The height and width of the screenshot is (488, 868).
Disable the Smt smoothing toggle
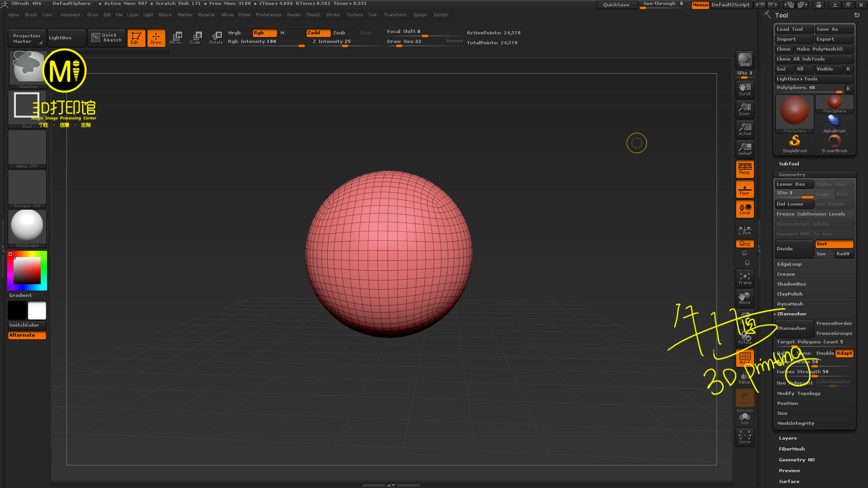coord(834,244)
